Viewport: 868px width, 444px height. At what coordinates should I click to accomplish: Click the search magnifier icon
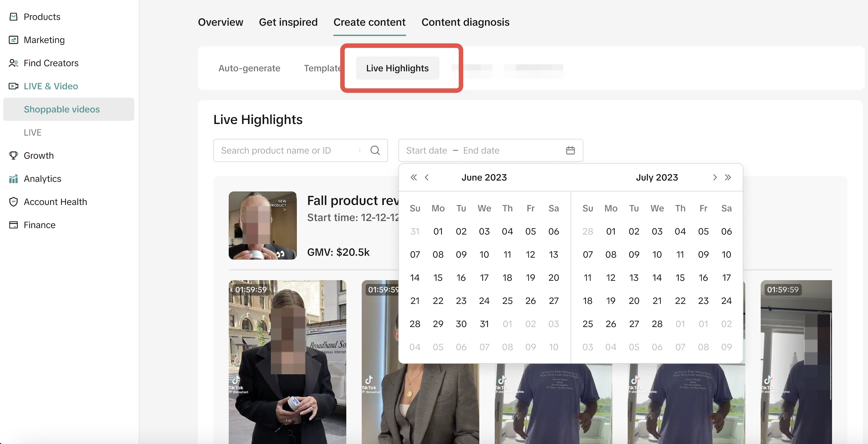point(375,150)
